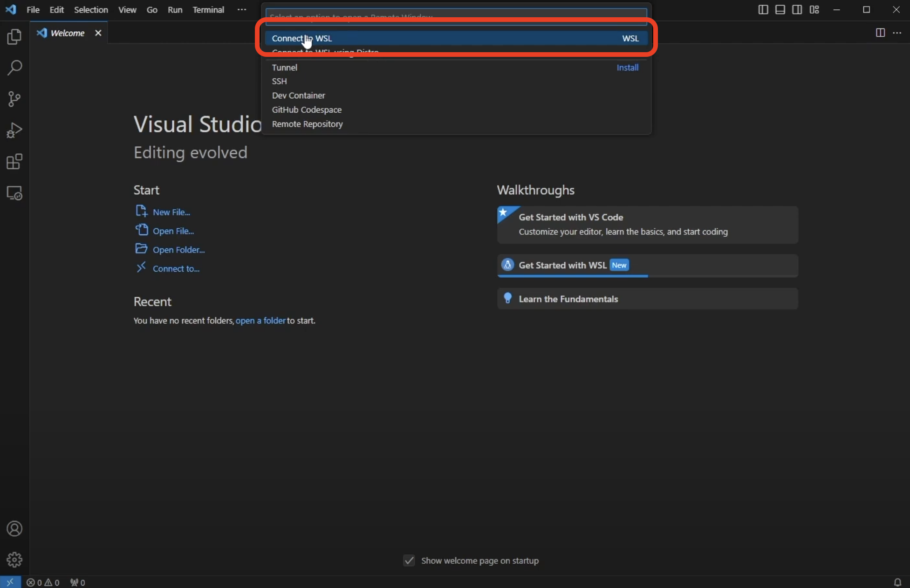Choose the SSH remote option

[x=456, y=81]
